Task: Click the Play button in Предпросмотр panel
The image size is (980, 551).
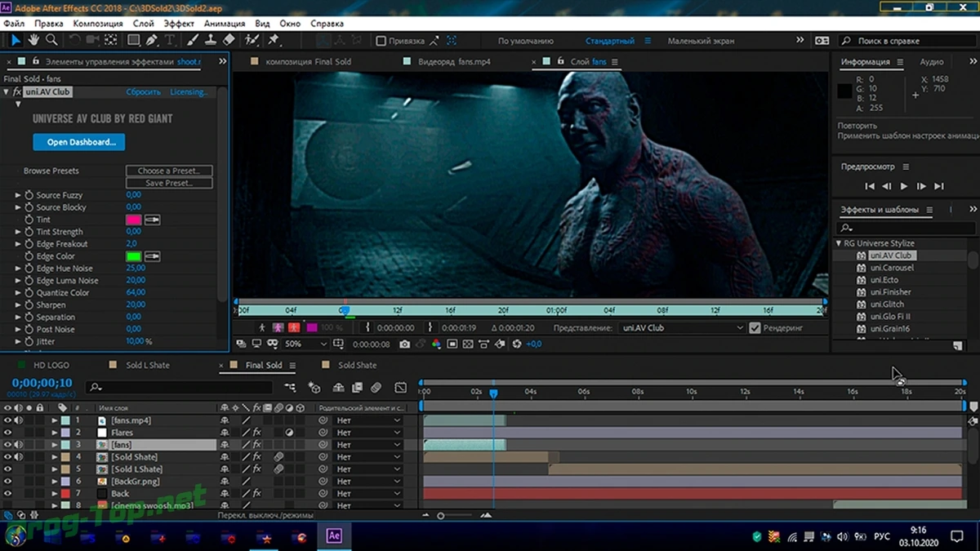Action: (x=904, y=186)
